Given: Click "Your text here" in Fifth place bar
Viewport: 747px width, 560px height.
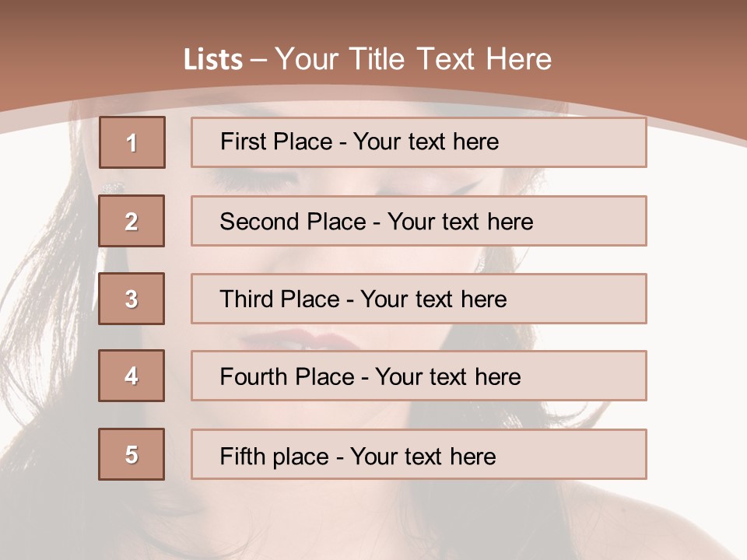Looking at the screenshot, I should 423,456.
